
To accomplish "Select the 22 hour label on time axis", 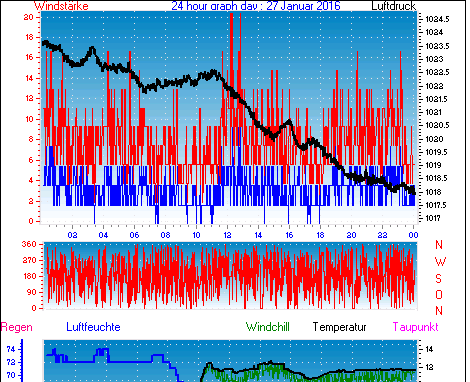I will click(382, 235).
